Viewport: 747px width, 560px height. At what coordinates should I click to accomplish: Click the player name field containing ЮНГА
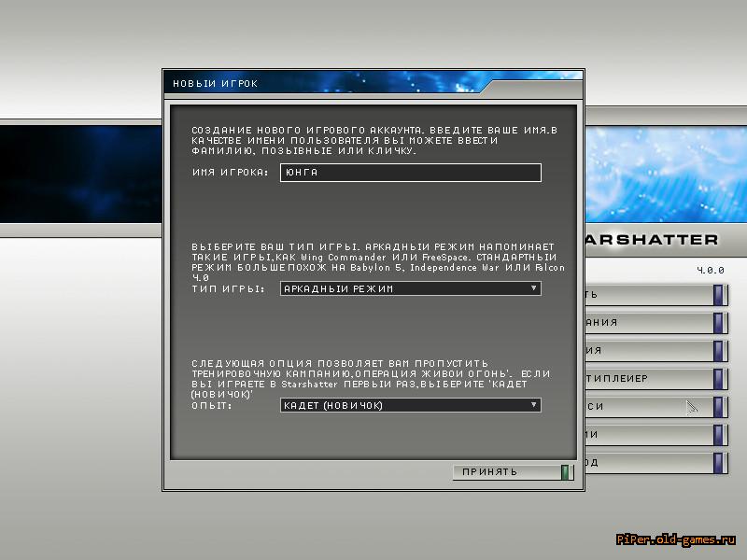411,173
